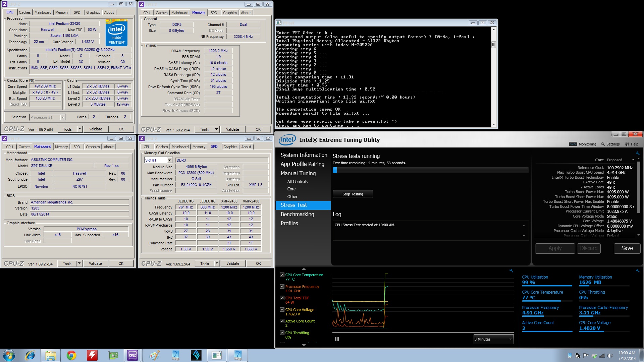
Task: Open Google Chrome from taskbar
Action: click(71, 355)
